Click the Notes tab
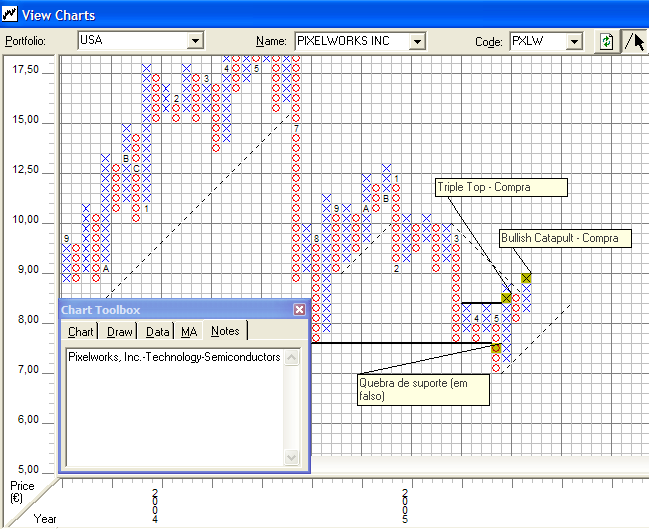 click(226, 332)
